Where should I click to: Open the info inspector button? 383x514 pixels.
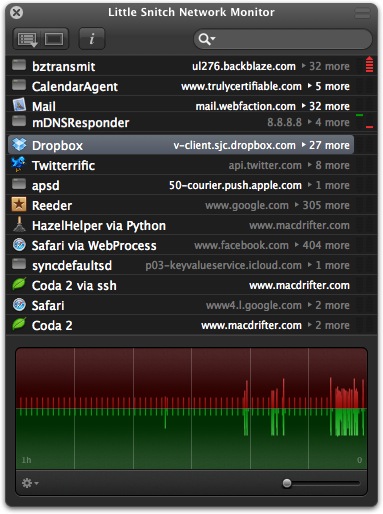92,39
